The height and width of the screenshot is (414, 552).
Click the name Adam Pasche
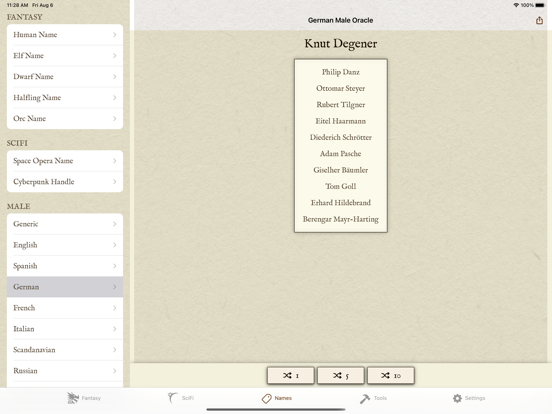coord(341,154)
